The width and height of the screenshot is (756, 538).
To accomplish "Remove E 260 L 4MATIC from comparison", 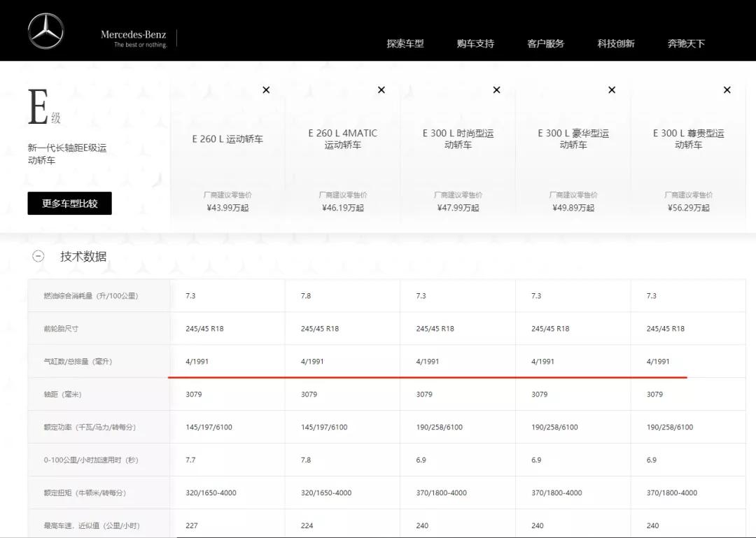I will pyautogui.click(x=381, y=90).
